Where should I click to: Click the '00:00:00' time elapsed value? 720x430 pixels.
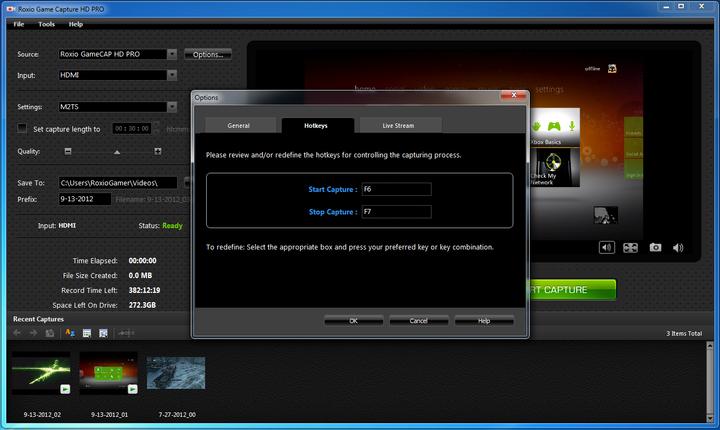tap(142, 260)
